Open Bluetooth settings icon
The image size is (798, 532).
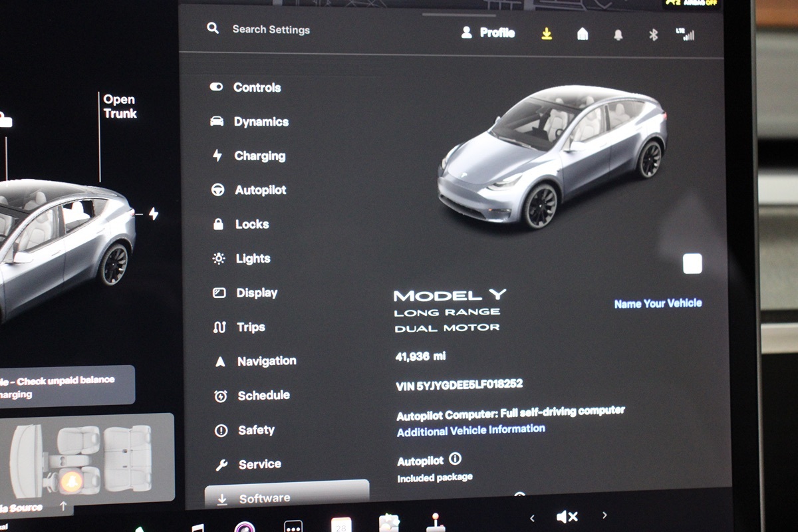tap(653, 35)
